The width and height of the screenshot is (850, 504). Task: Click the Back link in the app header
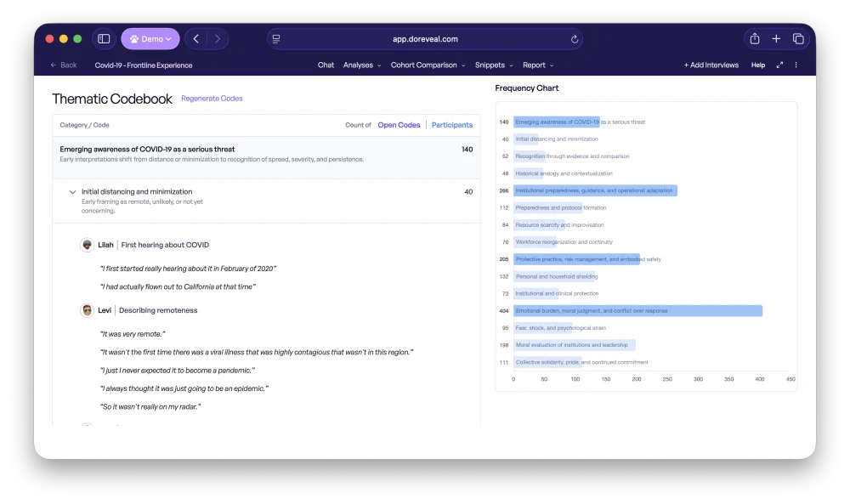tap(64, 65)
